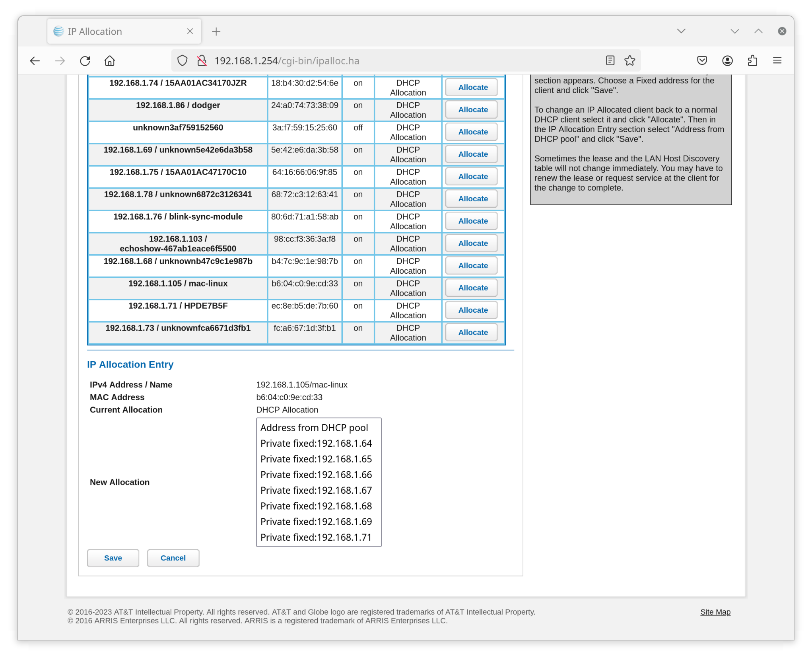
Task: Choose Private fixed:192.168.1.65
Action: [x=319, y=459]
